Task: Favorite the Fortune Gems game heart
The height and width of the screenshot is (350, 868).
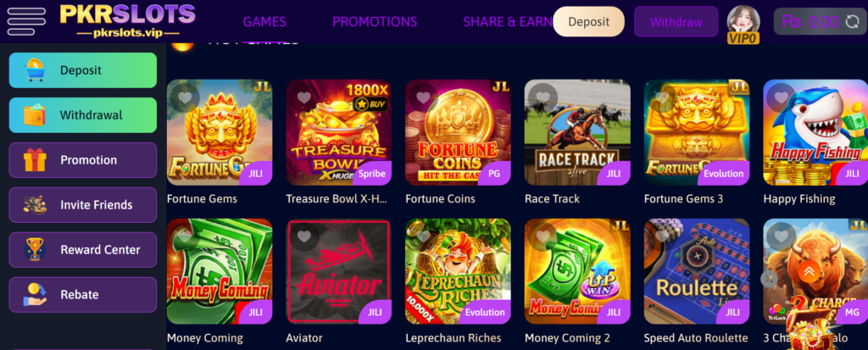Action: [x=185, y=98]
